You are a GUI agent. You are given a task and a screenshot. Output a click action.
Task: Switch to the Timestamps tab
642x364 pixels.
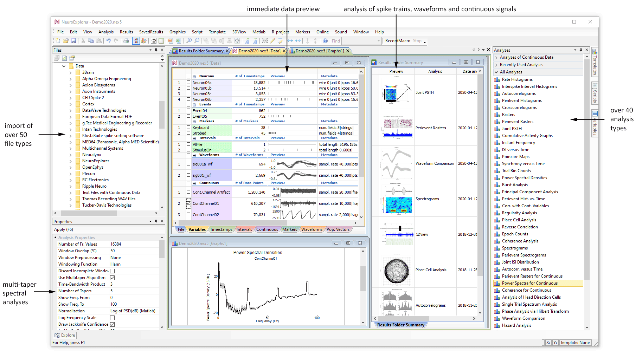(221, 229)
